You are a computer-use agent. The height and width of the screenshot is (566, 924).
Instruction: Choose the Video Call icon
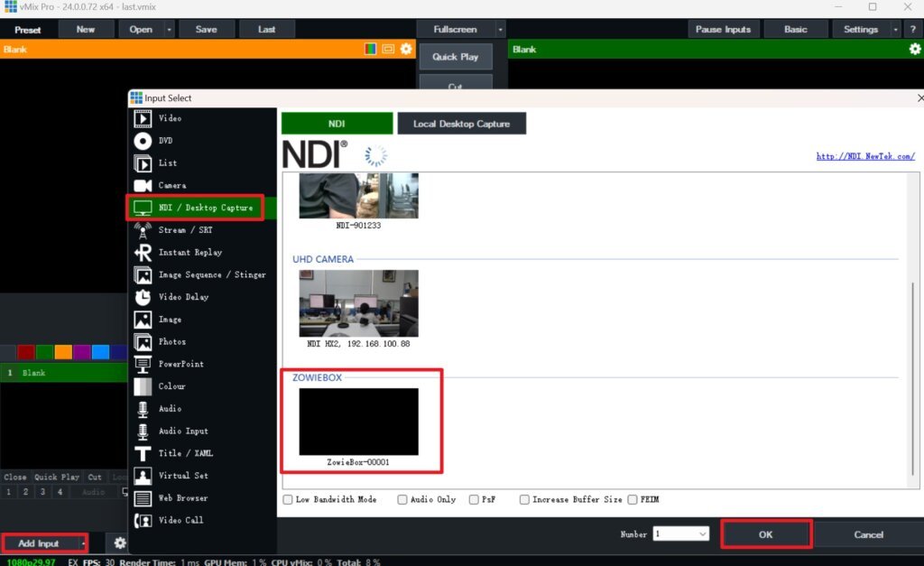click(143, 521)
